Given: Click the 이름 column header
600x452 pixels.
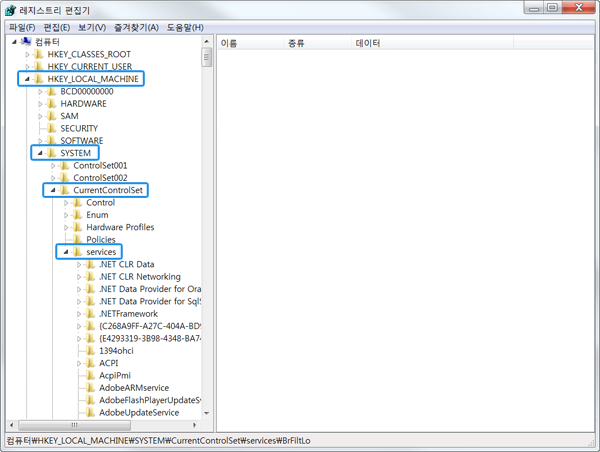Looking at the screenshot, I should pos(251,43).
